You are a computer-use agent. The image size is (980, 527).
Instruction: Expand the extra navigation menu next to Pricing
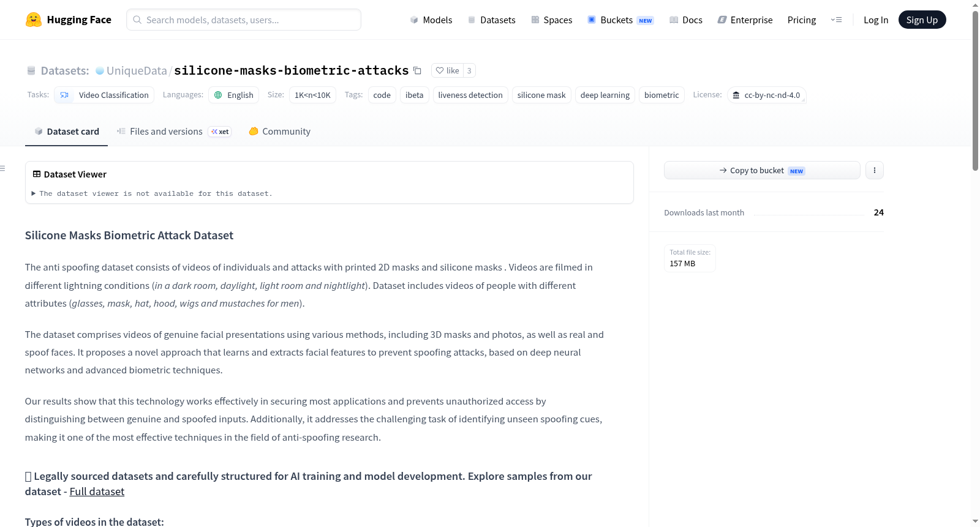pyautogui.click(x=836, y=20)
